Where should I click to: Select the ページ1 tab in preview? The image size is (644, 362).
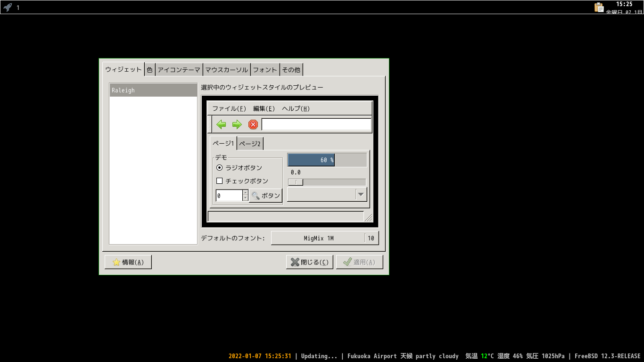coord(223,143)
